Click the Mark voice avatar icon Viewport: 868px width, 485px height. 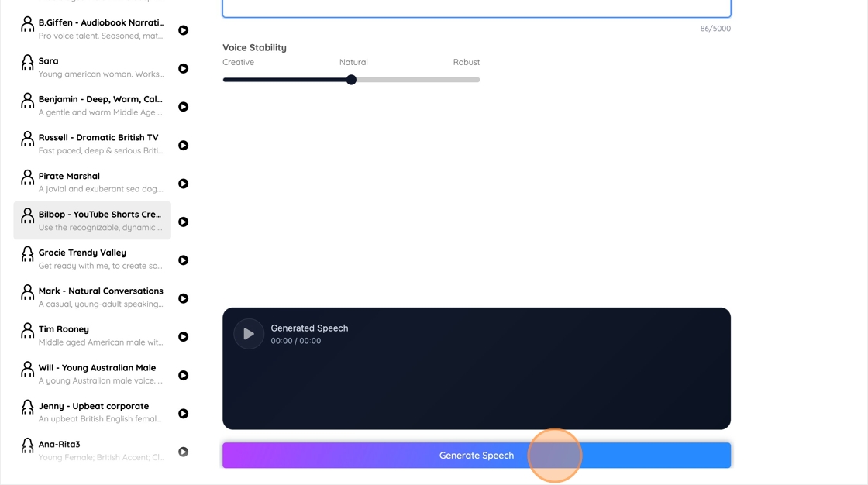point(27,292)
